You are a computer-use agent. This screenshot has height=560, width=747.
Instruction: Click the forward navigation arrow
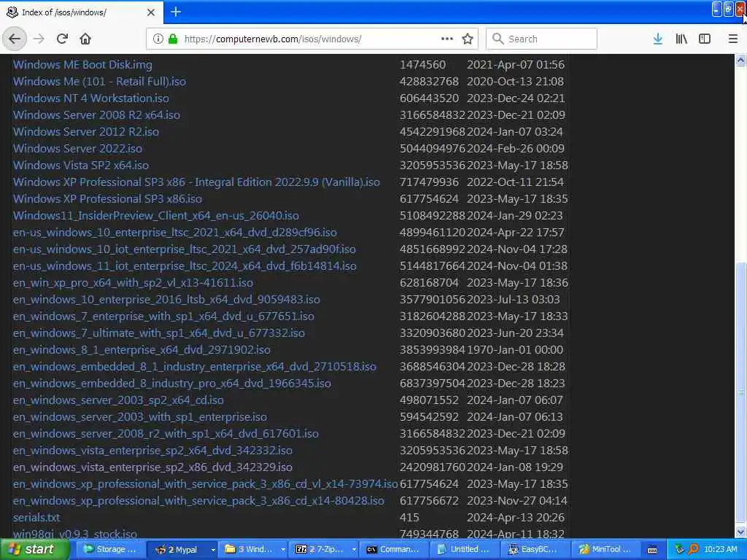pos(39,39)
